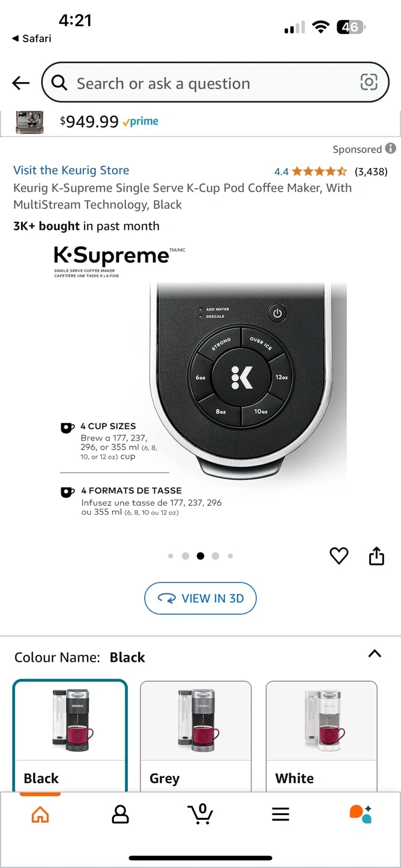Screen dimensions: 401x868
Task: Tap the heart wishlist icon
Action: [339, 556]
